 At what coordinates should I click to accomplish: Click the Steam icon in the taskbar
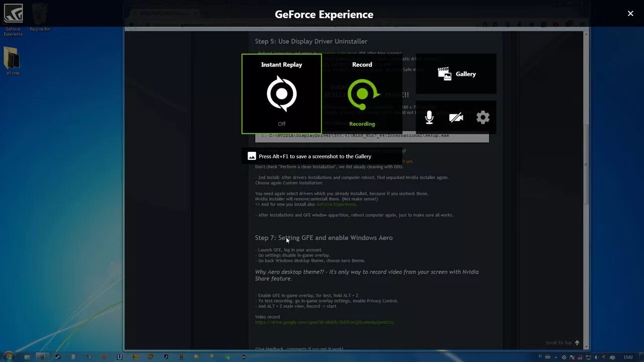57,357
